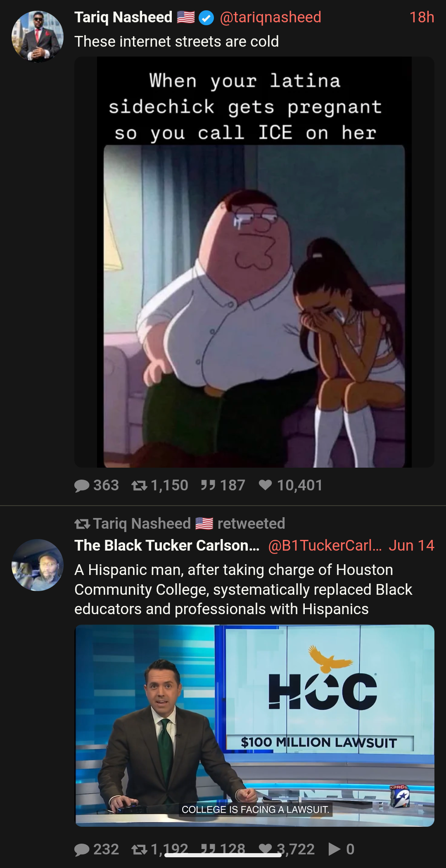Play the HCC lawsuit video via the play icon

[x=334, y=849]
